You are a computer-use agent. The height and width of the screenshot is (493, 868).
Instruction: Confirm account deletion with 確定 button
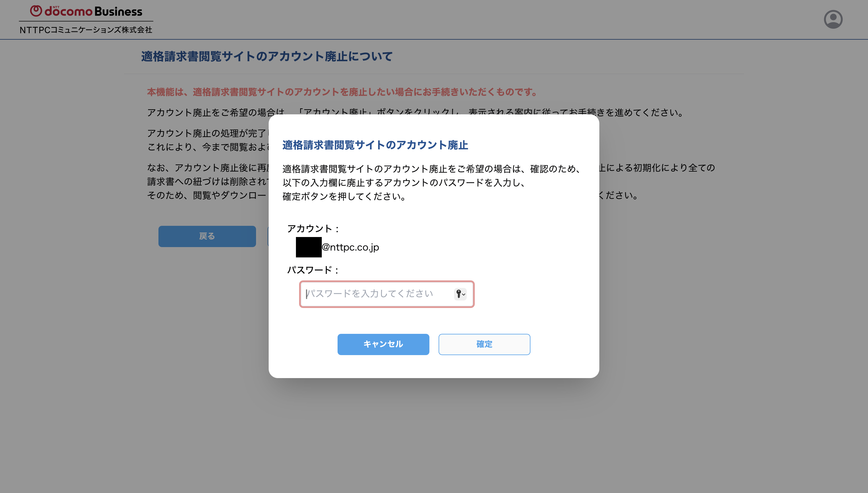pos(484,344)
